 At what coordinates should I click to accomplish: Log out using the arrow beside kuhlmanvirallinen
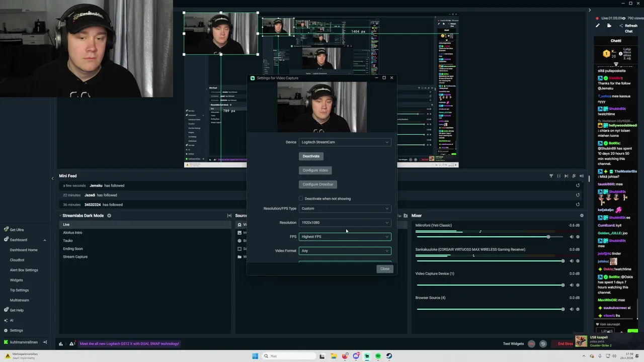(45, 342)
